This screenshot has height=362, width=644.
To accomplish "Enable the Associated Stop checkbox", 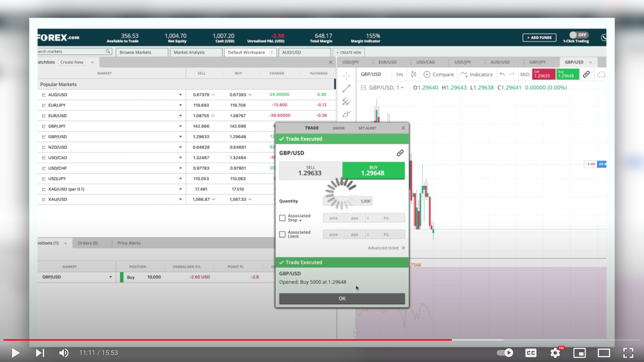I will pyautogui.click(x=282, y=218).
